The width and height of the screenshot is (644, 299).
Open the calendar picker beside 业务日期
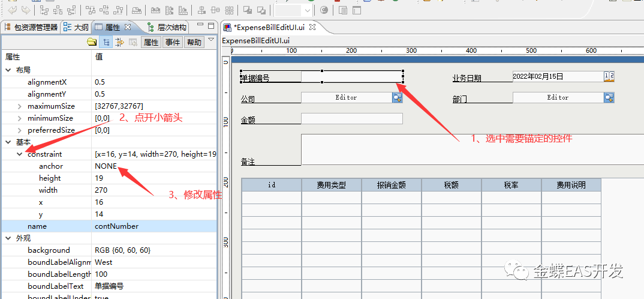click(x=609, y=76)
